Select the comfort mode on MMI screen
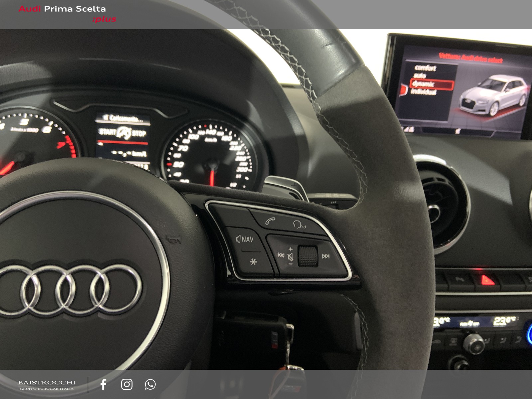The width and height of the screenshot is (532, 399). [x=425, y=68]
